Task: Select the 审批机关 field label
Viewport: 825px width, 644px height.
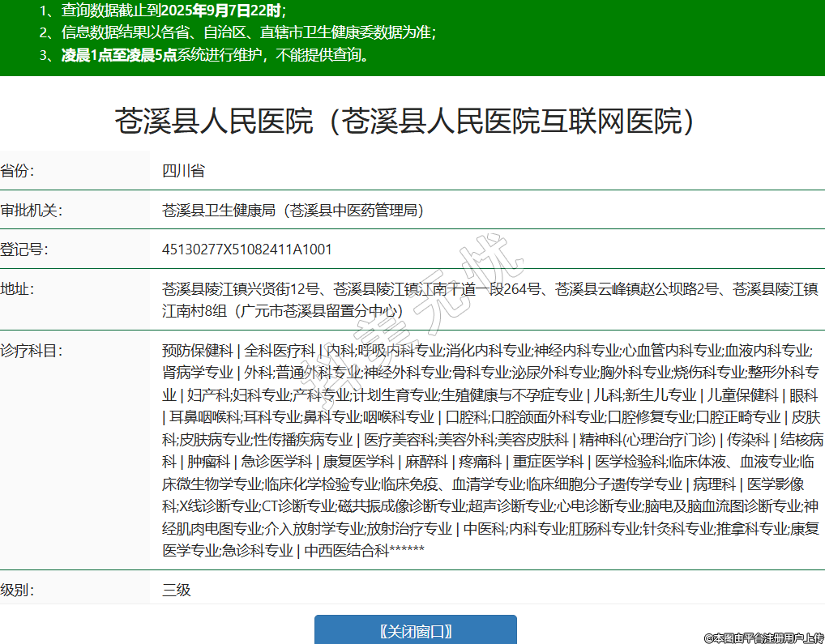Action: [x=31, y=211]
